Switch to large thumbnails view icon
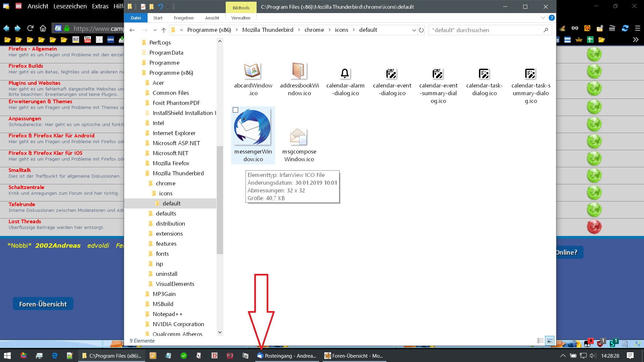This screenshot has height=362, width=644. 550,341
